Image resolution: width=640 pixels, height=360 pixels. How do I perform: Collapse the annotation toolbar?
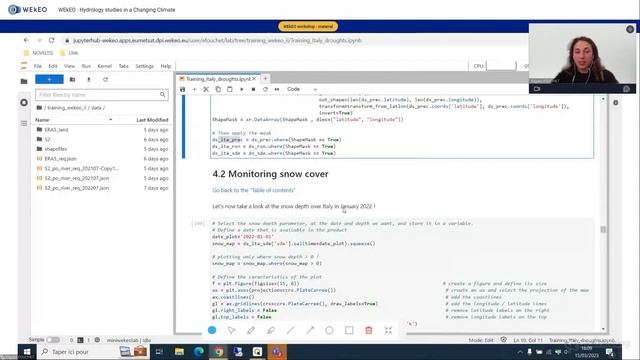tap(388, 330)
